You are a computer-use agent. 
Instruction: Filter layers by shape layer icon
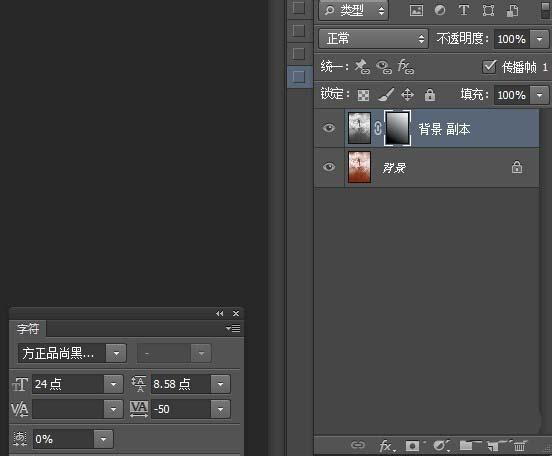click(488, 10)
